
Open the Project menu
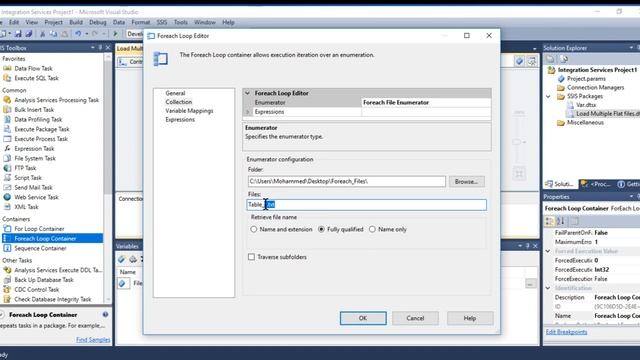(x=53, y=22)
